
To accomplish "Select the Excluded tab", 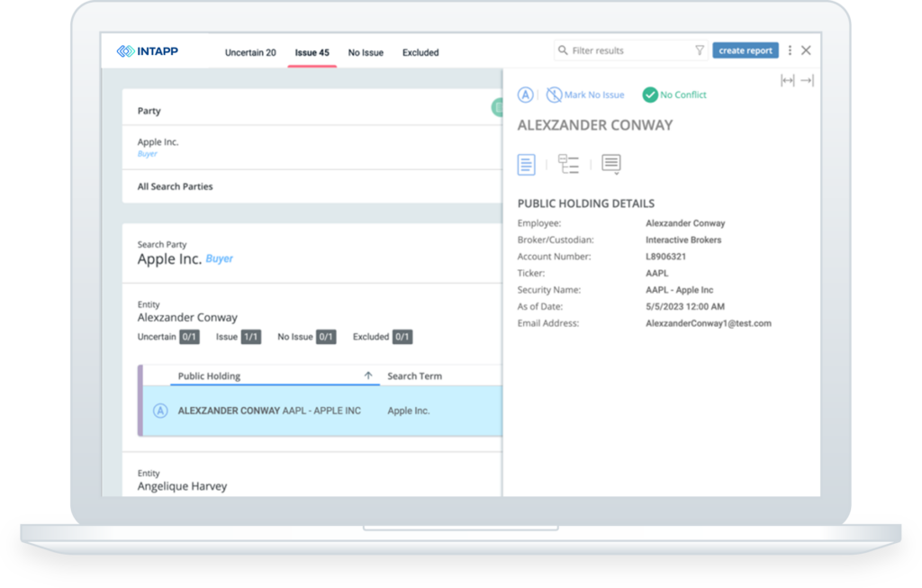I will click(420, 52).
